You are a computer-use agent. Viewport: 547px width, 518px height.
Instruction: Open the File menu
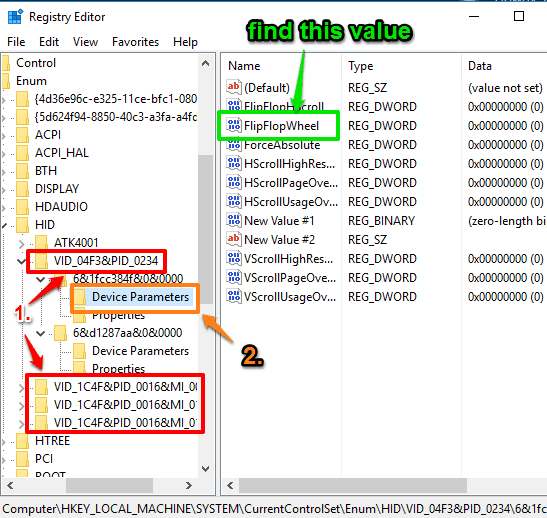[x=16, y=42]
